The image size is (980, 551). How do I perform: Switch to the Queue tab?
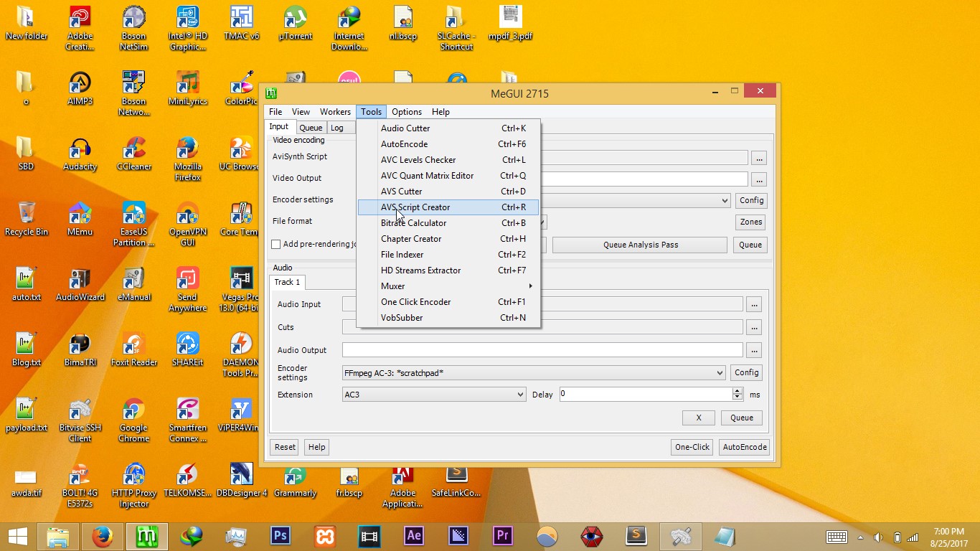[x=311, y=128]
